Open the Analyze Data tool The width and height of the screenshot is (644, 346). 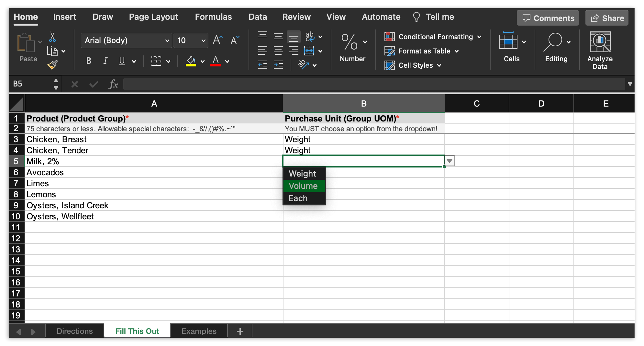click(x=600, y=51)
